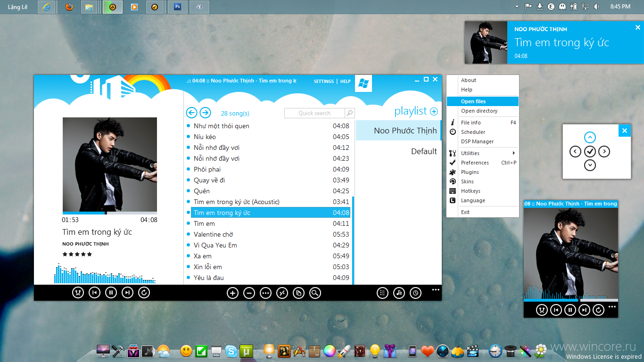Open more options dots in mini player
This screenshot has width=644, height=362.
(612, 307)
